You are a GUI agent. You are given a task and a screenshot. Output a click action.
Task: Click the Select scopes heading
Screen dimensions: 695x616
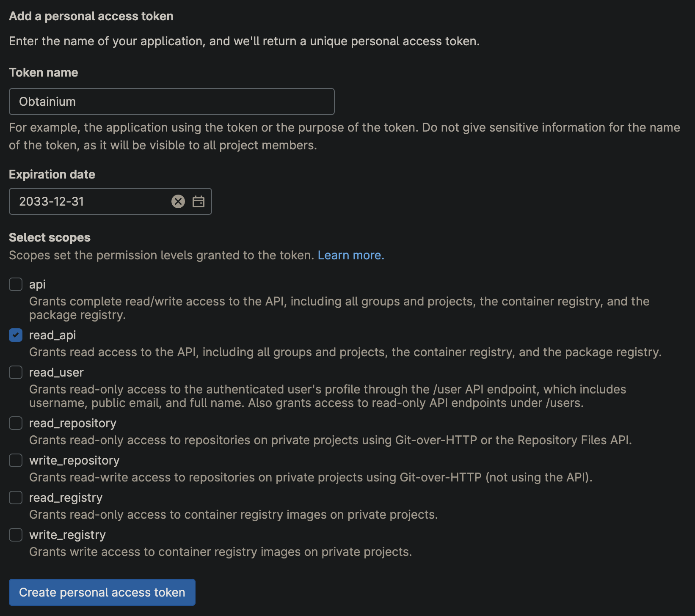50,237
